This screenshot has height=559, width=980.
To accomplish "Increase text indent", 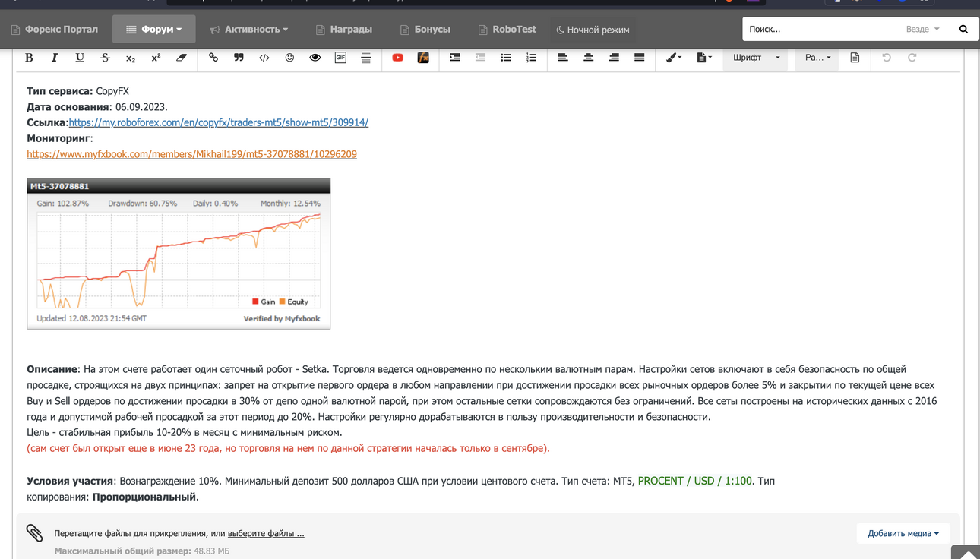I will (x=455, y=58).
